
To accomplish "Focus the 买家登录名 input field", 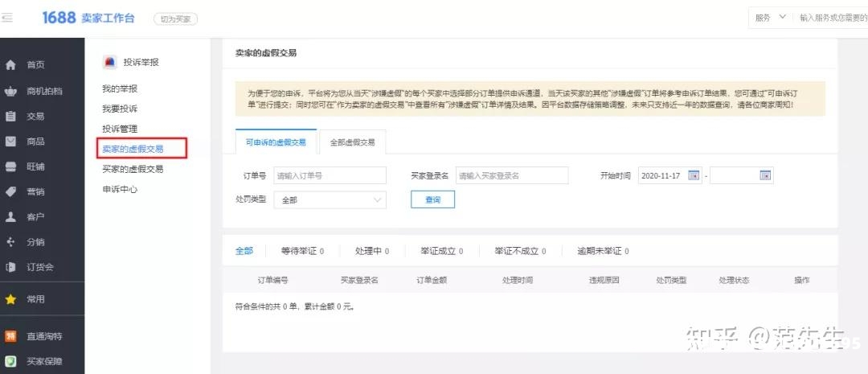I will coord(512,175).
